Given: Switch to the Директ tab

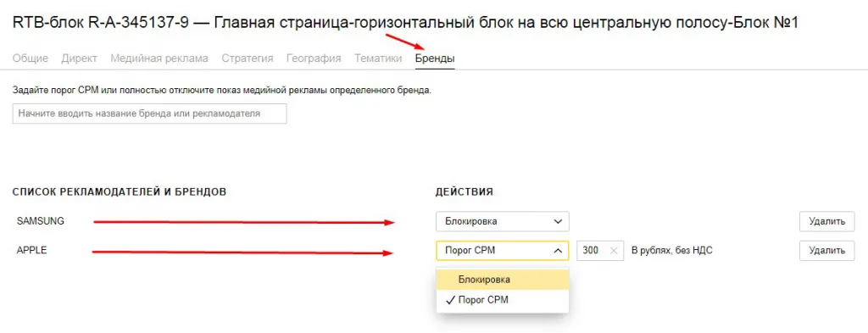Looking at the screenshot, I should [x=80, y=58].
